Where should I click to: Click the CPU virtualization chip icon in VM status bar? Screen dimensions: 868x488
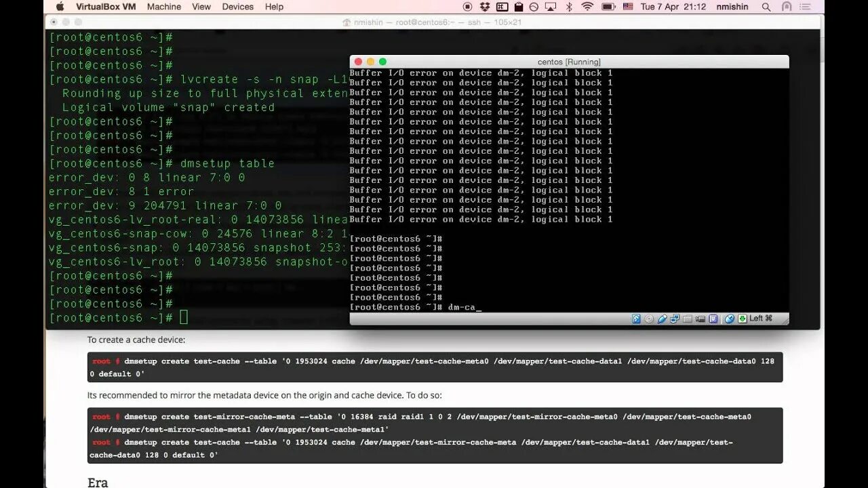tap(713, 319)
